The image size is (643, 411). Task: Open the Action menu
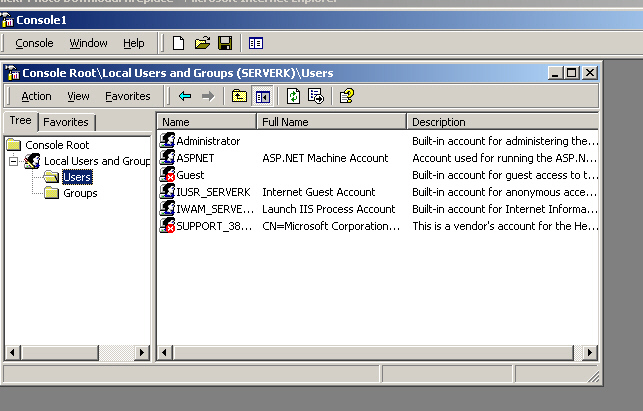pos(36,96)
